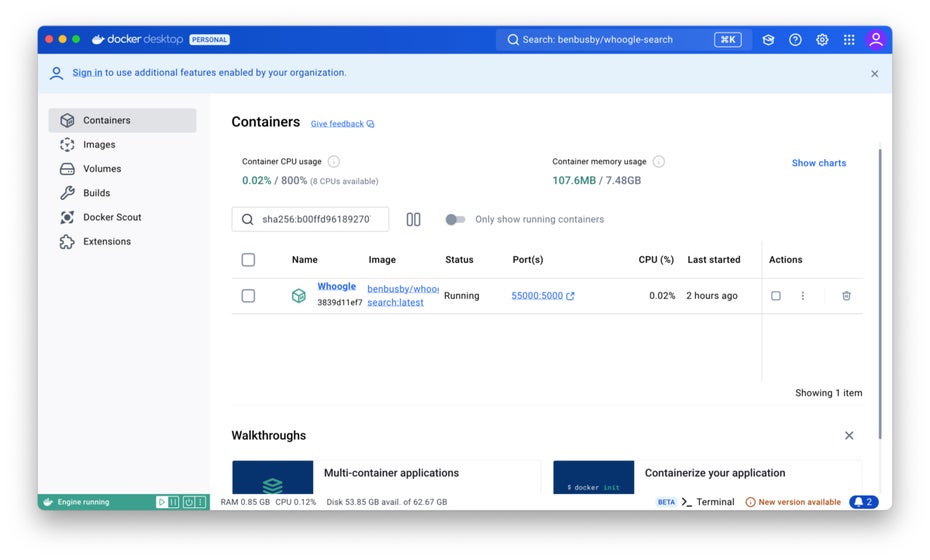Open the Help question mark icon
Screen dimensions: 930x560
tap(795, 40)
